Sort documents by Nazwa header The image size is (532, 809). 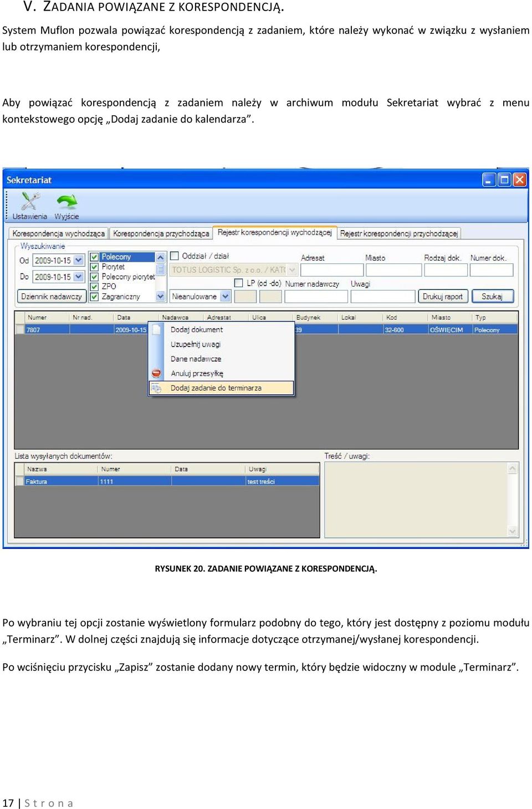61,469
